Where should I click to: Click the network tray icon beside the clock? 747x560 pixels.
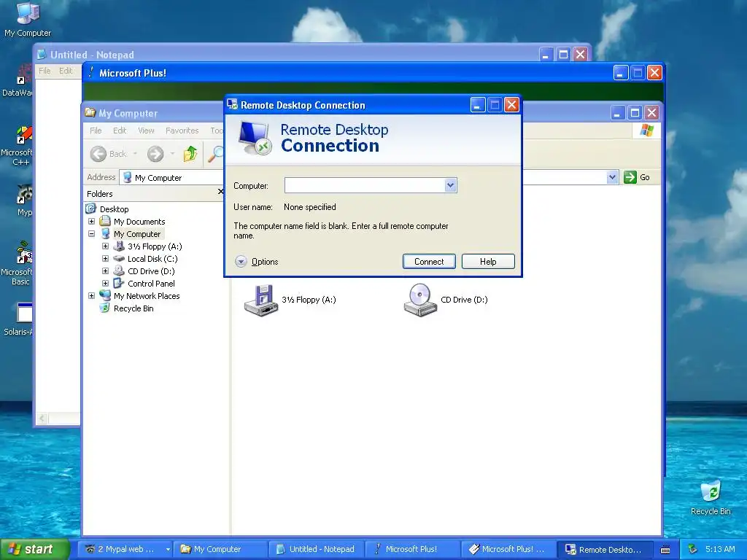point(693,549)
